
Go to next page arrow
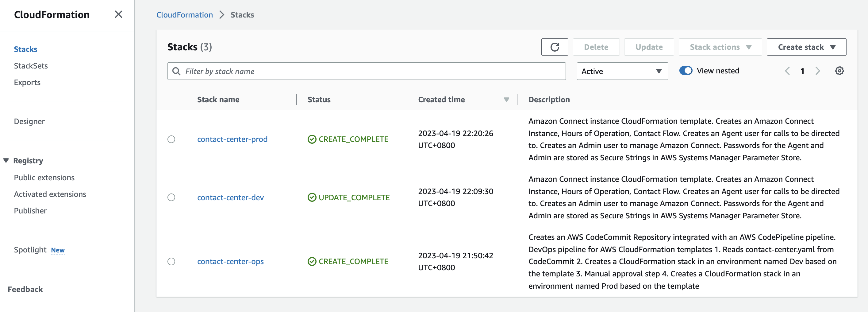point(817,71)
